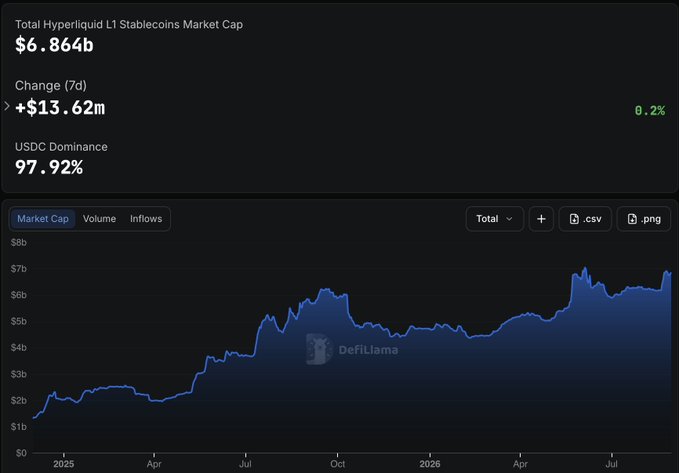Click the Change (7d) label

51,86
